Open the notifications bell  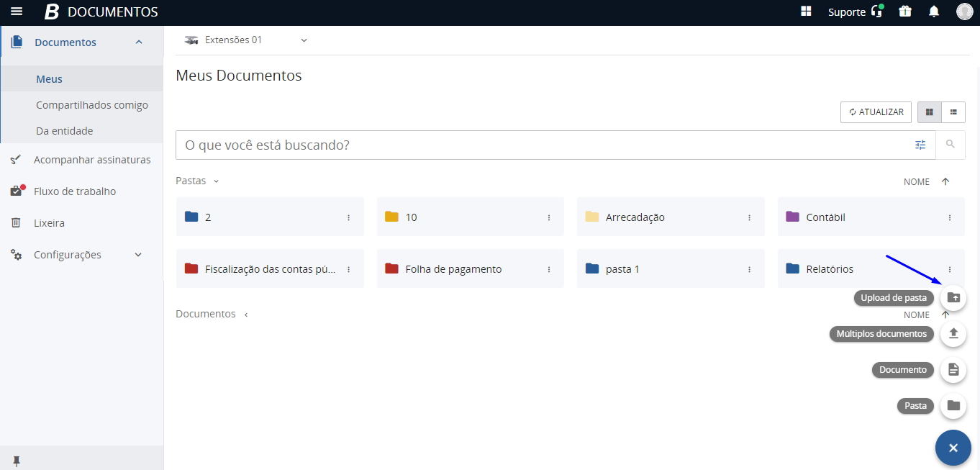tap(934, 12)
